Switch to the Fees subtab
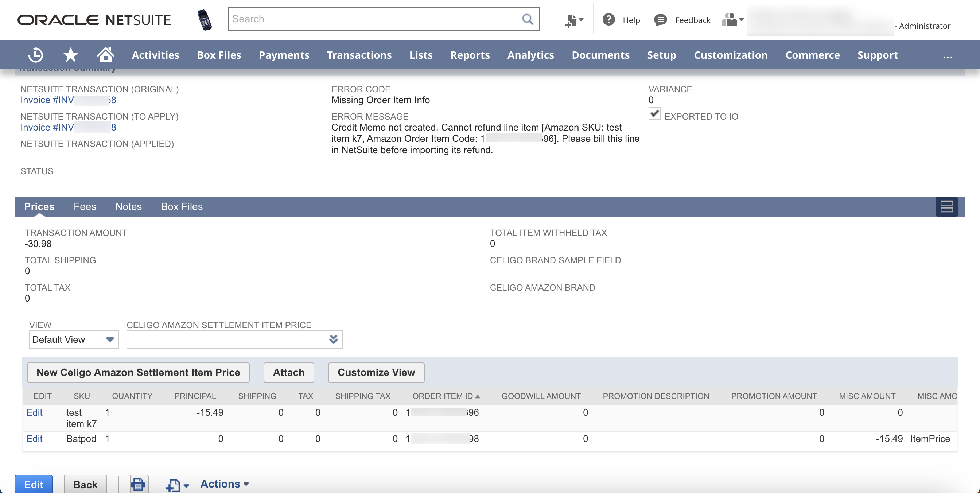 [85, 206]
